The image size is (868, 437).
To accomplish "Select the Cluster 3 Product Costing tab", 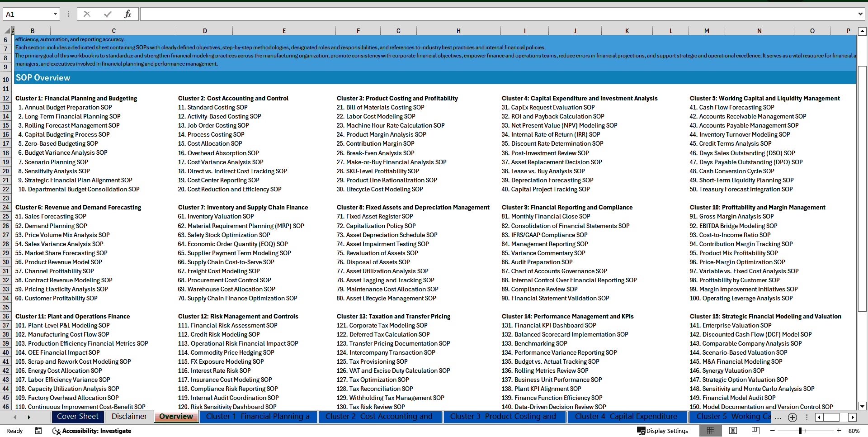I will point(504,417).
